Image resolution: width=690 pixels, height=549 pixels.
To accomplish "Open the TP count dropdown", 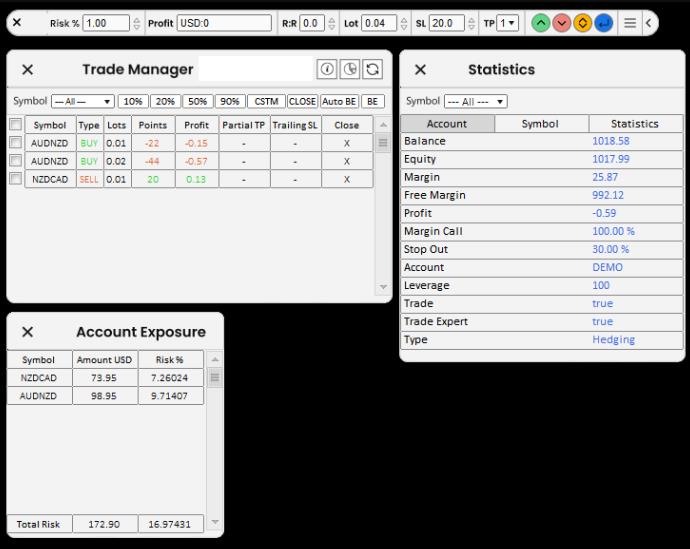I will [x=508, y=22].
